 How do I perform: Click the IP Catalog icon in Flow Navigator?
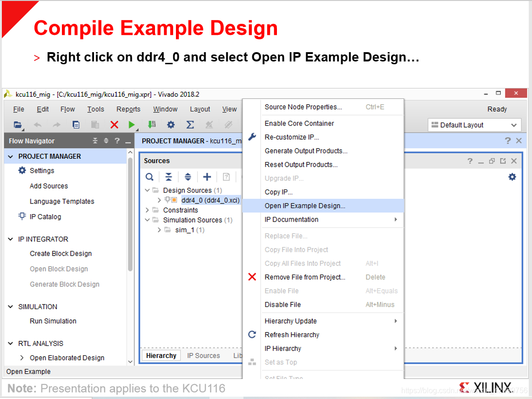(x=22, y=216)
